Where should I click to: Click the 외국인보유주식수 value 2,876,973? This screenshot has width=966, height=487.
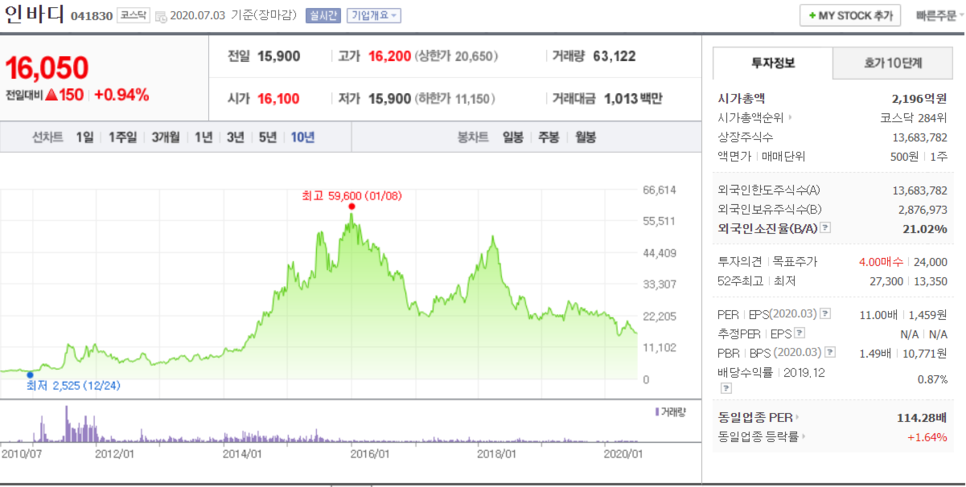[x=923, y=210]
